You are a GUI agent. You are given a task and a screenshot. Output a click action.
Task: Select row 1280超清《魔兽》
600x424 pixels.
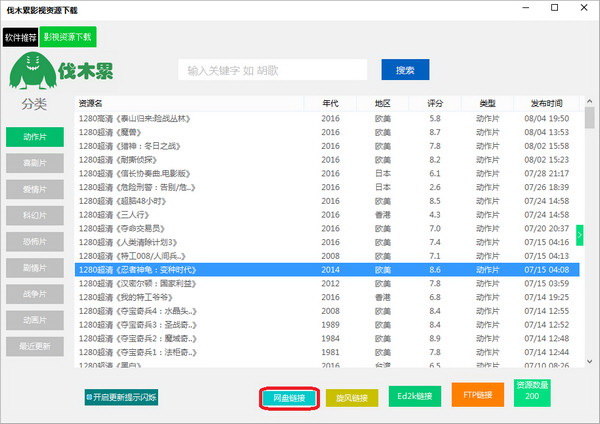tap(327, 132)
